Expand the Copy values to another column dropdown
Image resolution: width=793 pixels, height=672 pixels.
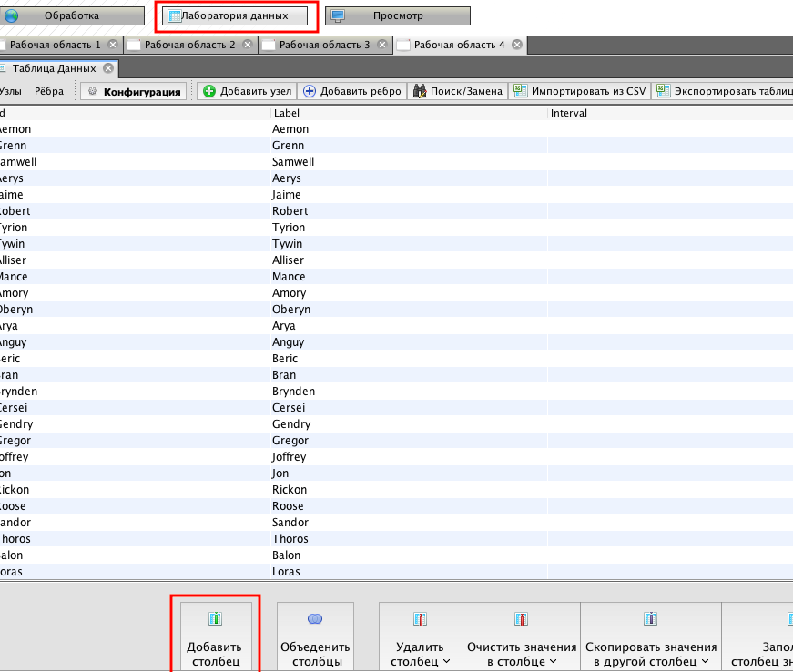706,662
